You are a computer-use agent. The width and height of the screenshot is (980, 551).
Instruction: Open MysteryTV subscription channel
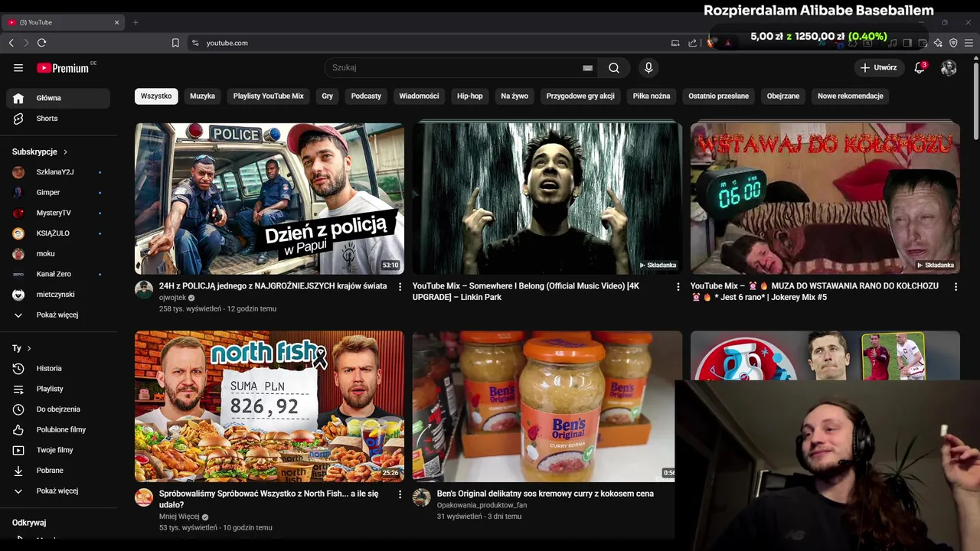pos(58,213)
